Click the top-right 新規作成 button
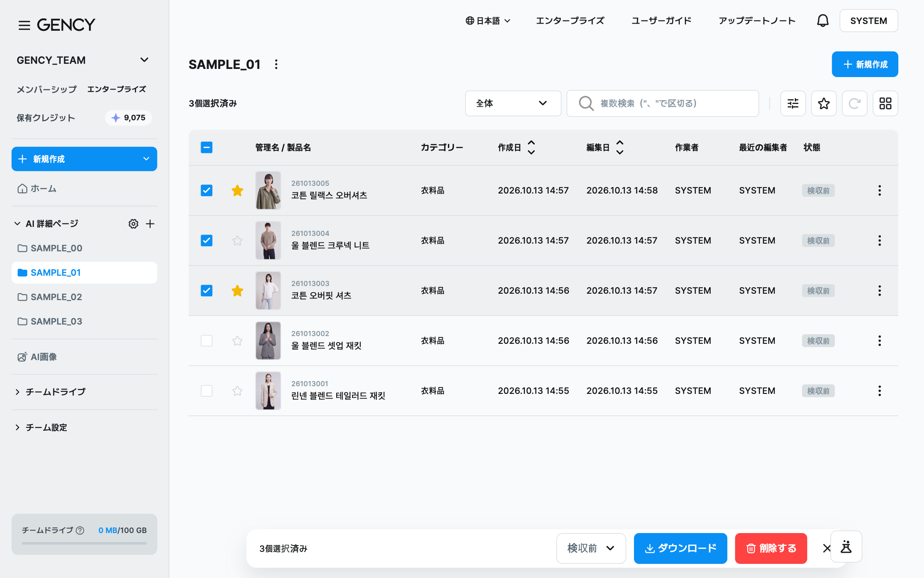This screenshot has height=578, width=924. 865,64
